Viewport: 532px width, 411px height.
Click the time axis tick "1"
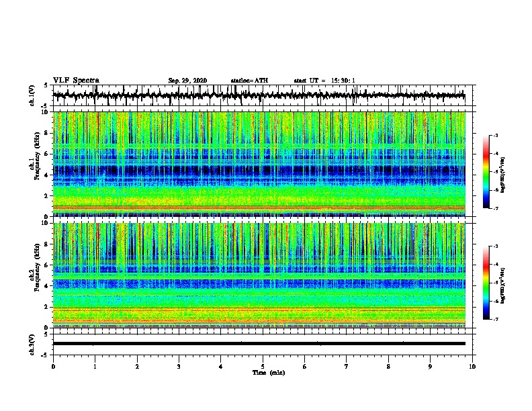pyautogui.click(x=95, y=367)
